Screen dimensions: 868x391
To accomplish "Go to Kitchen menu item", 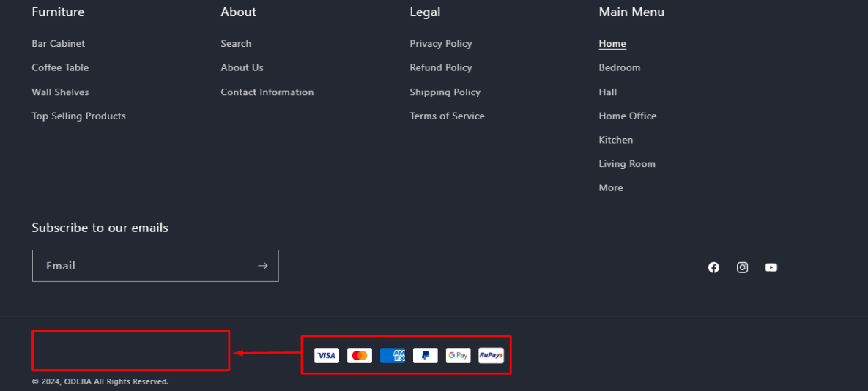I will point(615,140).
